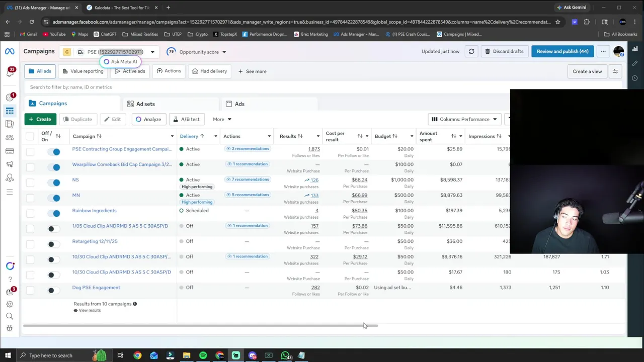Check the box for NS campaign row

[x=30, y=183]
